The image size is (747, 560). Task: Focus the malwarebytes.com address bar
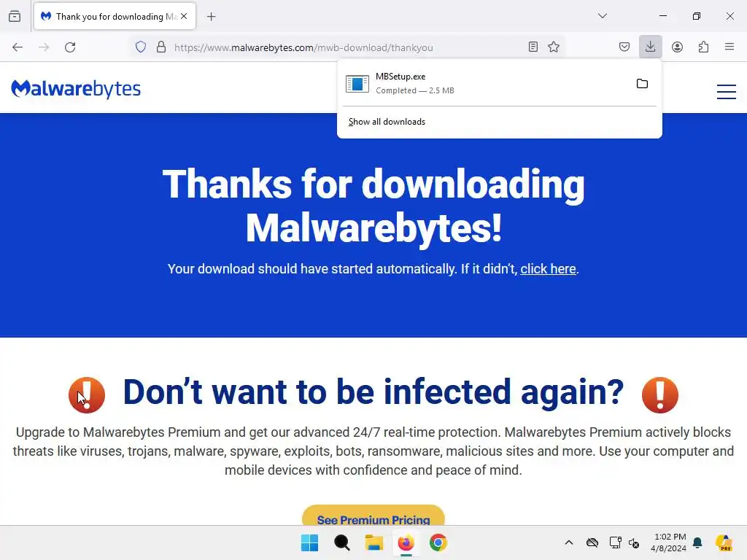[x=347, y=47]
